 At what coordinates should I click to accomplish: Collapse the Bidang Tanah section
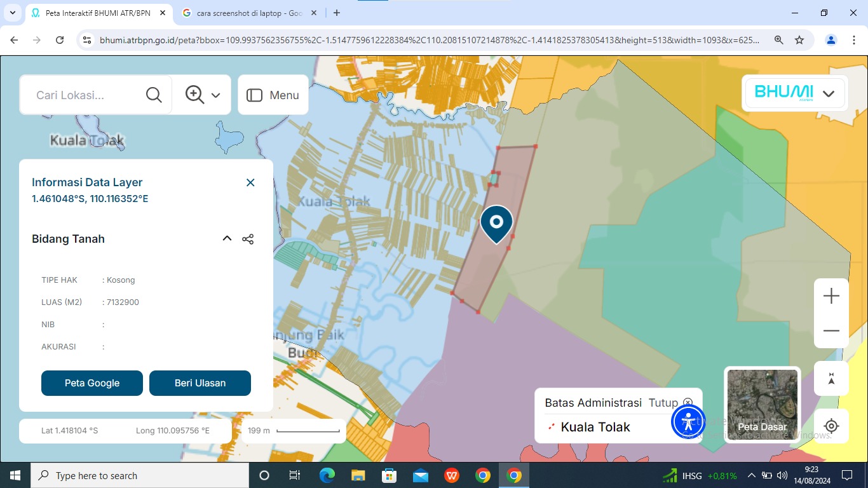point(227,239)
